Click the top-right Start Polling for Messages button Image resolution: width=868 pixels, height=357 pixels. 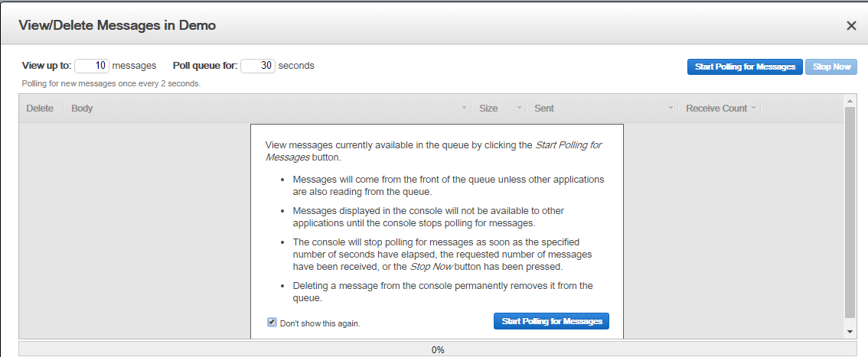(x=745, y=67)
